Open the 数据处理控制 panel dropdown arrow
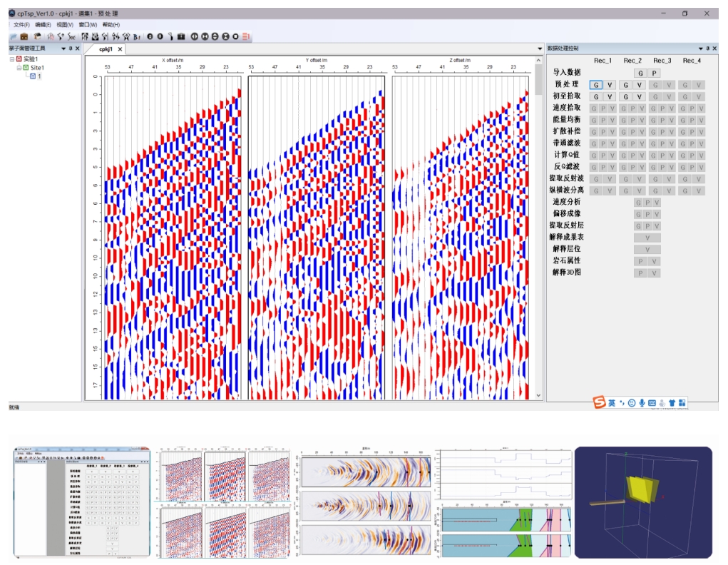 tap(699, 49)
